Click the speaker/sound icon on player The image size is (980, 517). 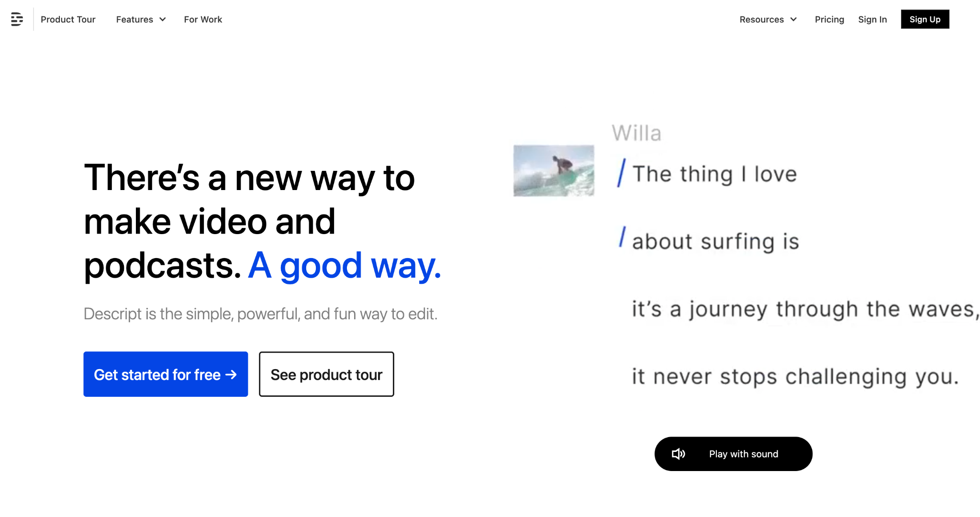[679, 453]
